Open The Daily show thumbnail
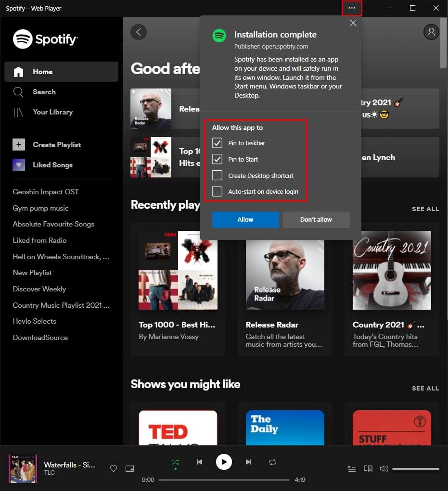Screen dimensions: 448x491 pos(285,428)
